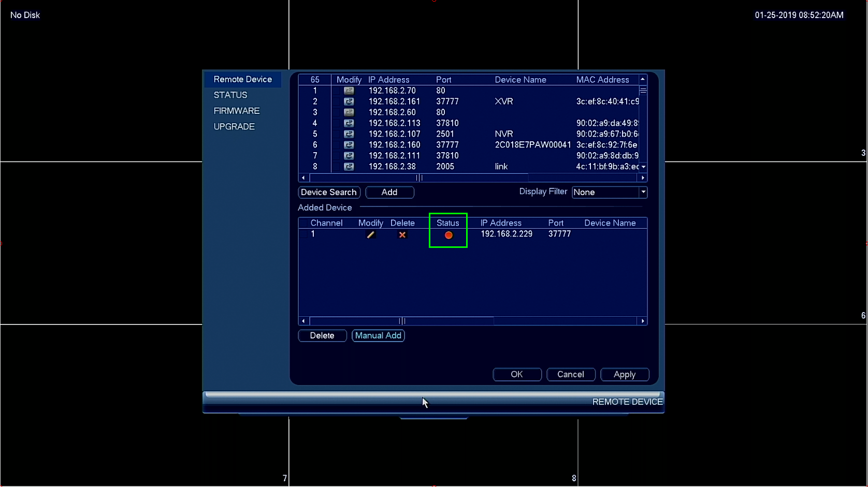
Task: Click Device Name header in device list
Action: click(520, 80)
